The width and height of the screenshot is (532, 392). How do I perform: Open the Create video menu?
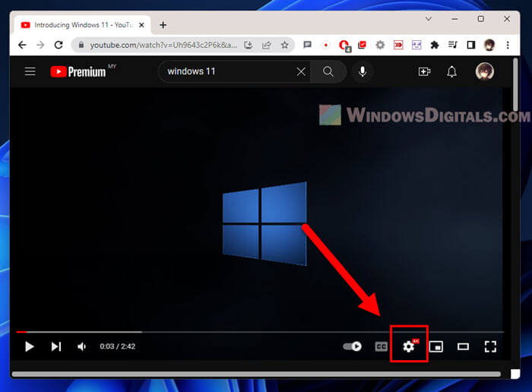coord(424,71)
